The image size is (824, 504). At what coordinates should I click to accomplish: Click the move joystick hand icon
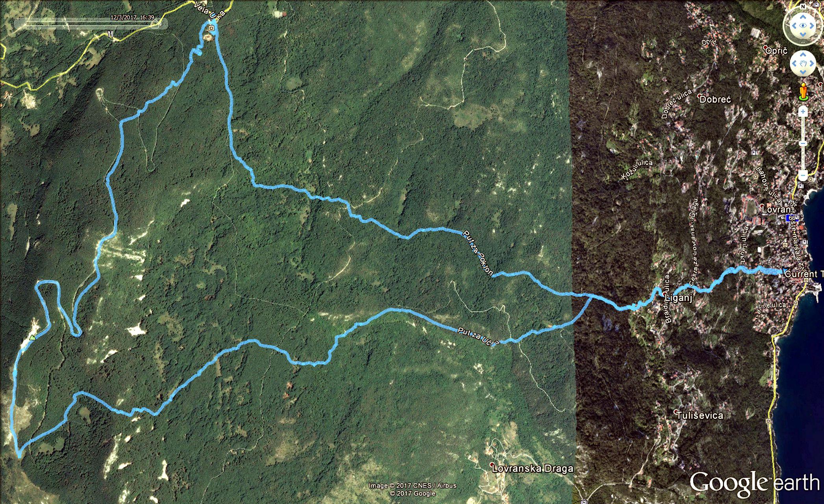803,63
